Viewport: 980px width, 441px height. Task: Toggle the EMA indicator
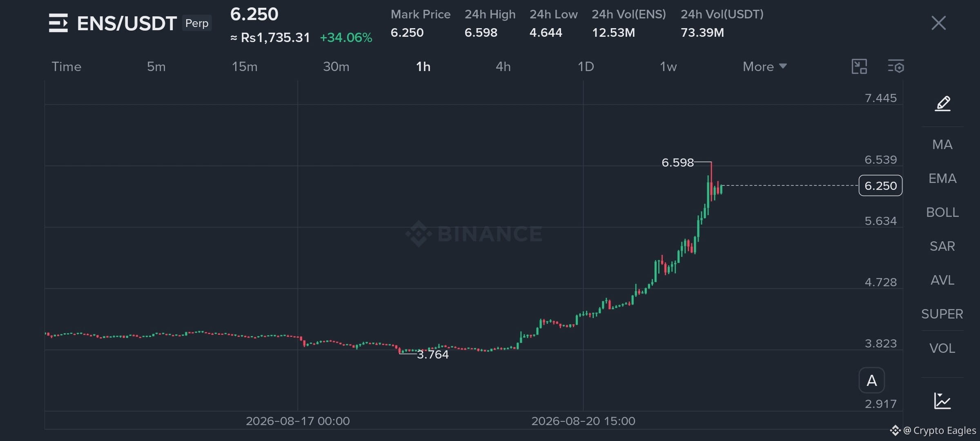[x=942, y=178]
